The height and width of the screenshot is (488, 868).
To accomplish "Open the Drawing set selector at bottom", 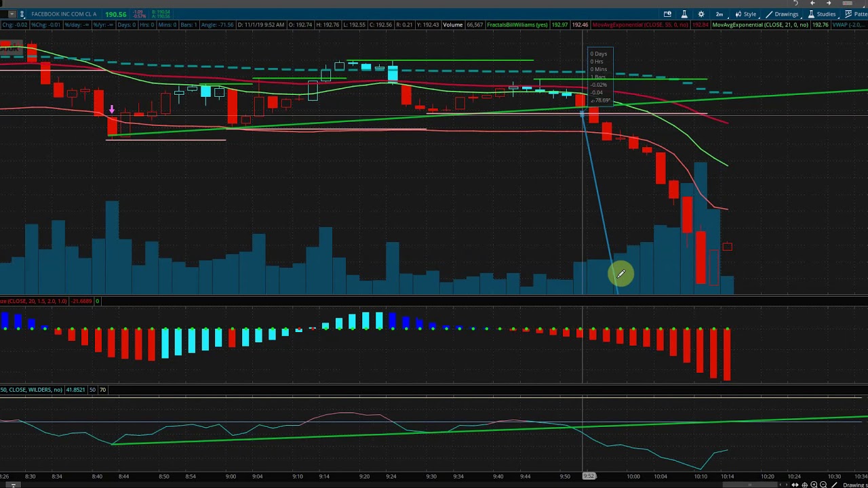I will click(x=854, y=485).
